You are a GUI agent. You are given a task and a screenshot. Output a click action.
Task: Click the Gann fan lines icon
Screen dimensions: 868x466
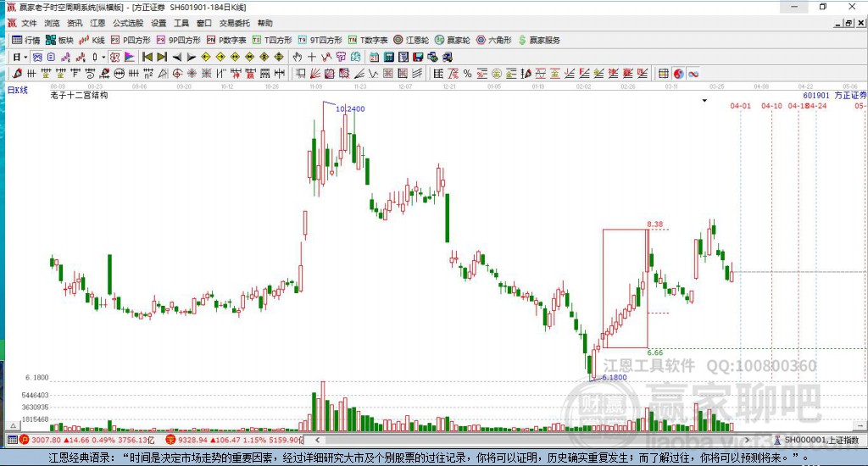point(315,74)
